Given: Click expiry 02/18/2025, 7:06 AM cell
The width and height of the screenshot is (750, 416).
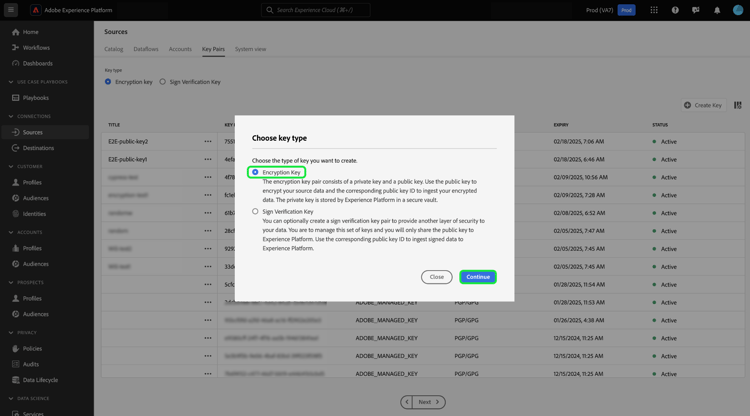Looking at the screenshot, I should click(x=579, y=142).
